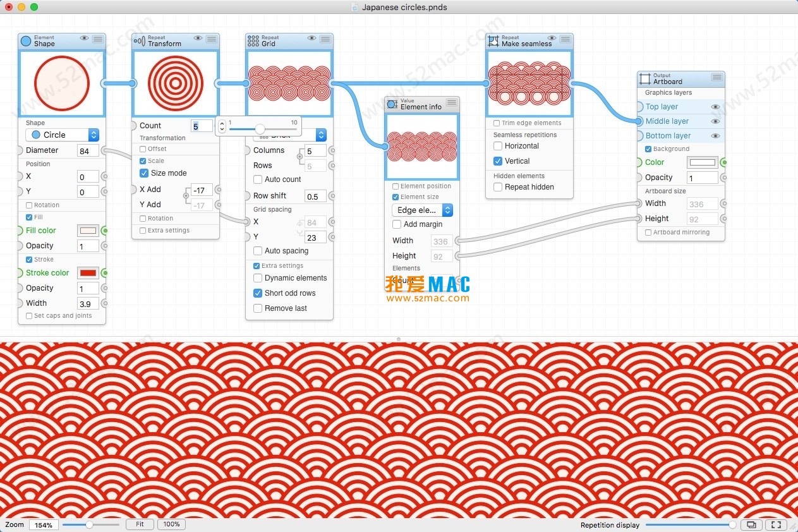This screenshot has width=798, height=532.
Task: Enable Repeat hidden checkbox
Action: 498,187
